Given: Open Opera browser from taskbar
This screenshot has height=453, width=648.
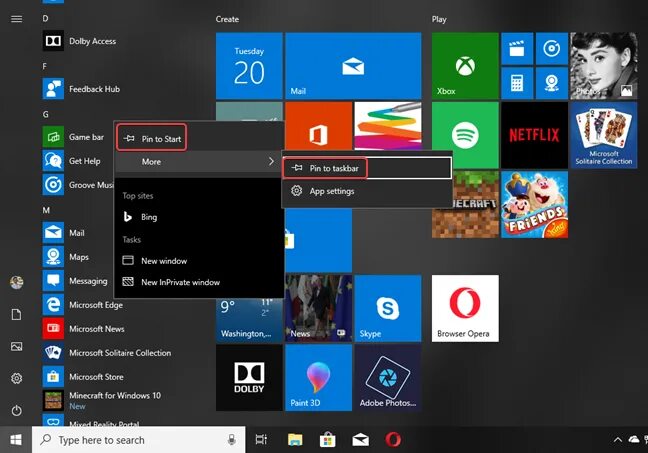Looking at the screenshot, I should (393, 440).
